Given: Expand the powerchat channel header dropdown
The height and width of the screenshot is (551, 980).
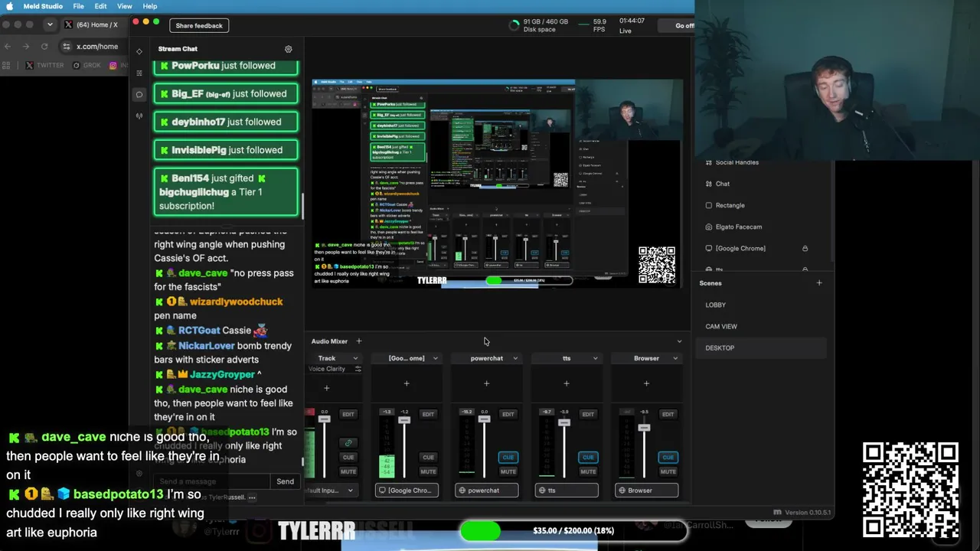Looking at the screenshot, I should (x=514, y=358).
